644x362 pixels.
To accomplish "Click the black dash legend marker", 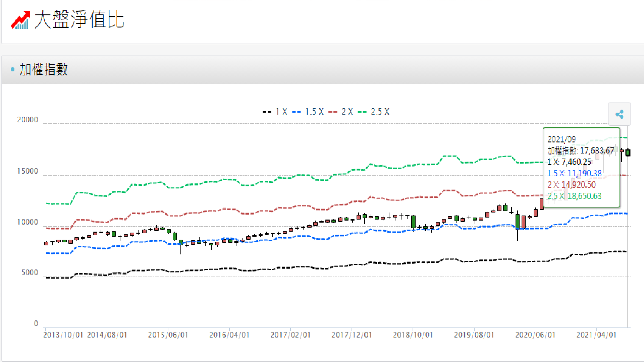I will [x=267, y=112].
